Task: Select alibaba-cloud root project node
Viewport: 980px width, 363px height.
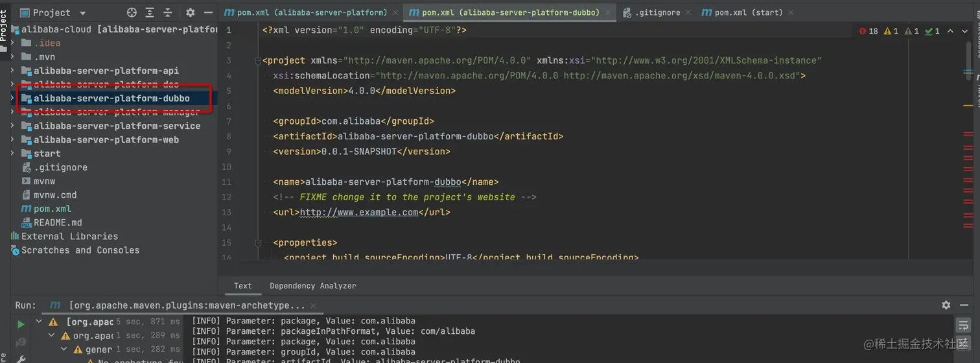Action: point(113,29)
